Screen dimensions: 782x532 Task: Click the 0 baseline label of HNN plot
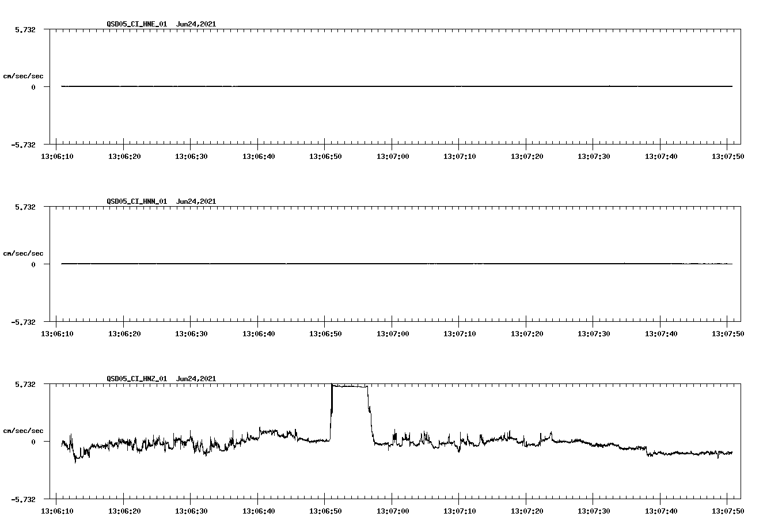(33, 265)
